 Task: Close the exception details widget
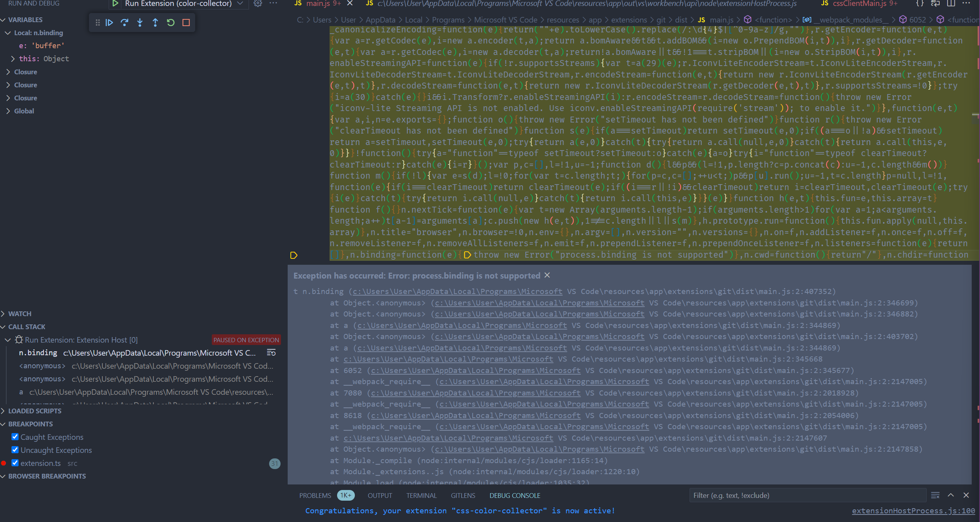(x=547, y=275)
